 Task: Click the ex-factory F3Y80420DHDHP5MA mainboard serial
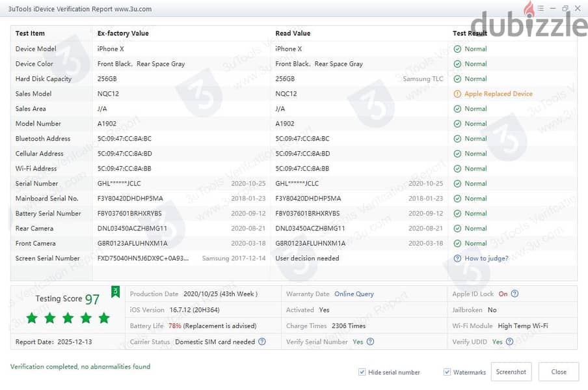130,199
